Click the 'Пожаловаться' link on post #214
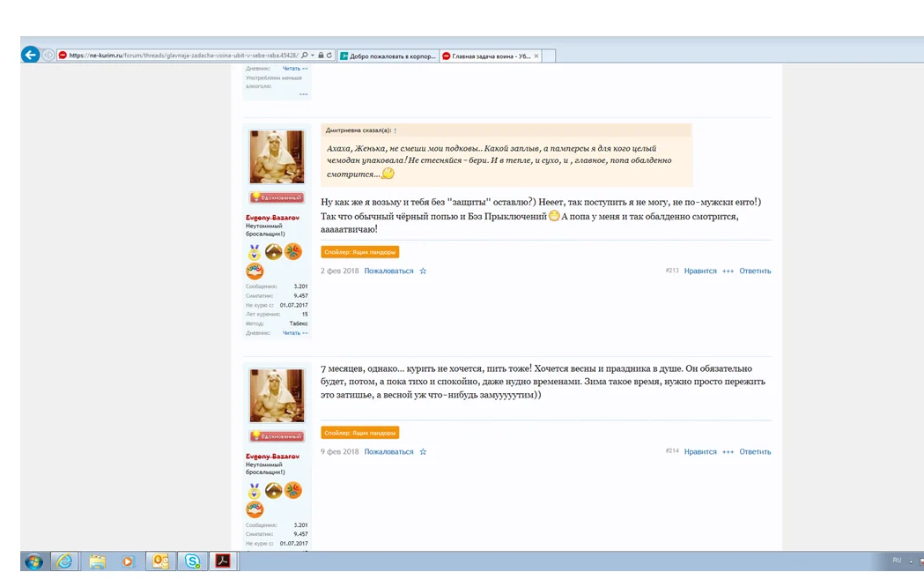The height and width of the screenshot is (587, 924). [x=390, y=451]
